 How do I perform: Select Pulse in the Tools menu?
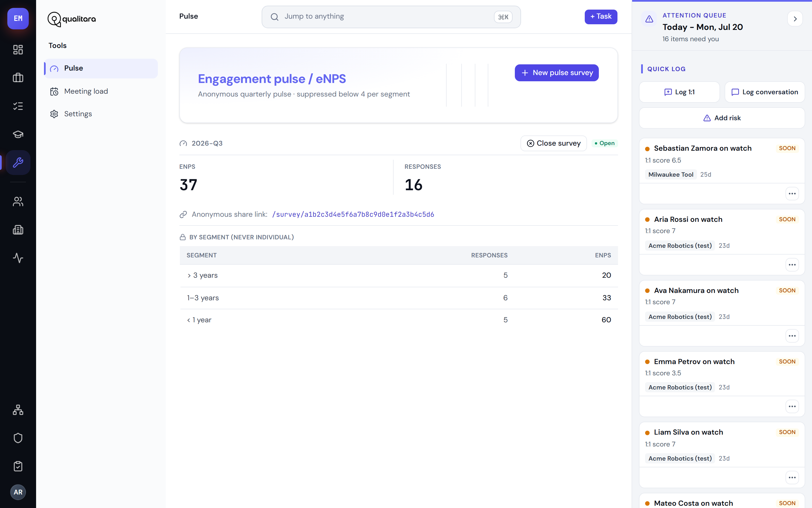[x=101, y=69]
